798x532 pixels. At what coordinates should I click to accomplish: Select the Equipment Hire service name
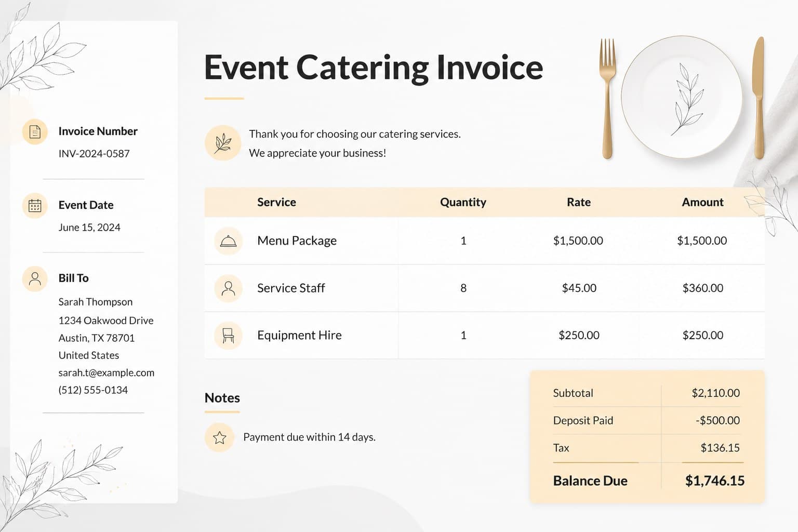299,335
